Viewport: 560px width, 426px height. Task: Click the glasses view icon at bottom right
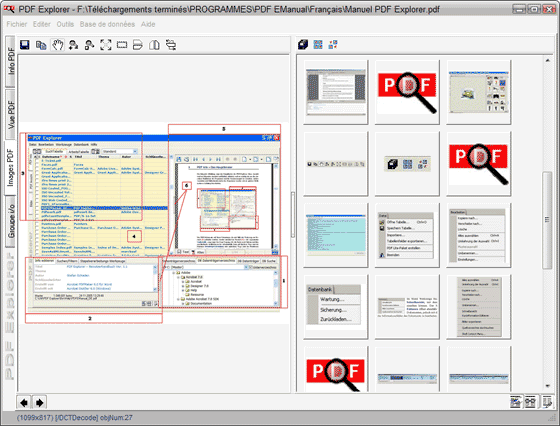pyautogui.click(x=530, y=402)
